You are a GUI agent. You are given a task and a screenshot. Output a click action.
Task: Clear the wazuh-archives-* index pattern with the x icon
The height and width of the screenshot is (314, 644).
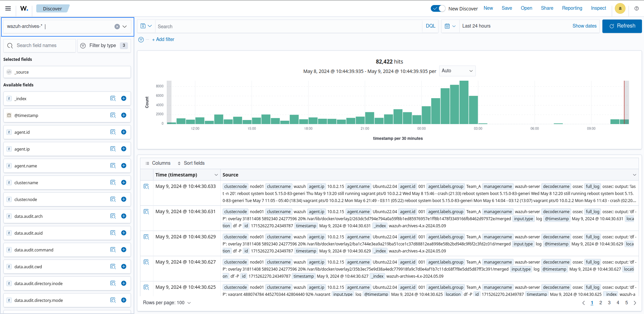(x=117, y=26)
